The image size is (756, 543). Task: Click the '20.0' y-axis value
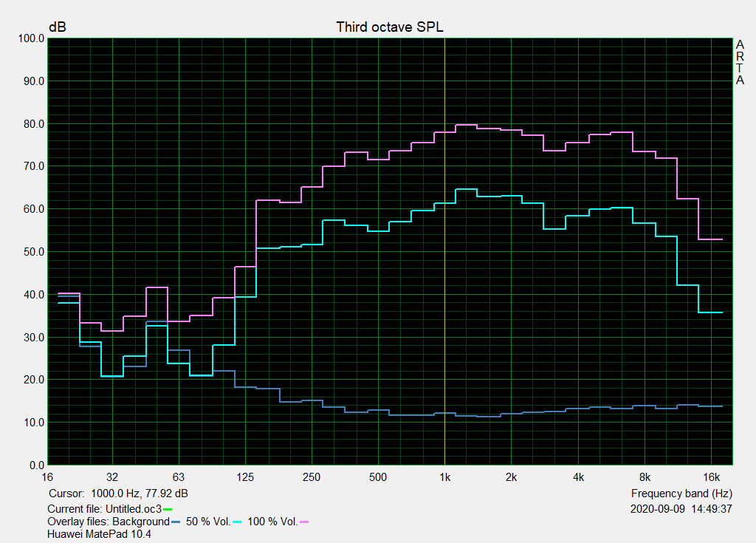pyautogui.click(x=34, y=380)
